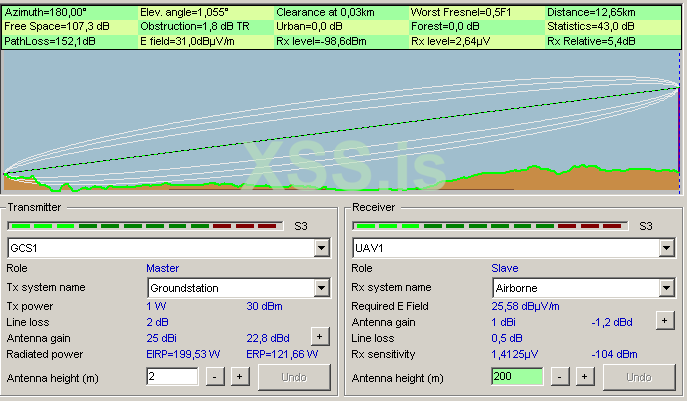Viewport: 687px width, 401px height.
Task: Click the 30 dBm Tx power value
Action: click(x=264, y=306)
